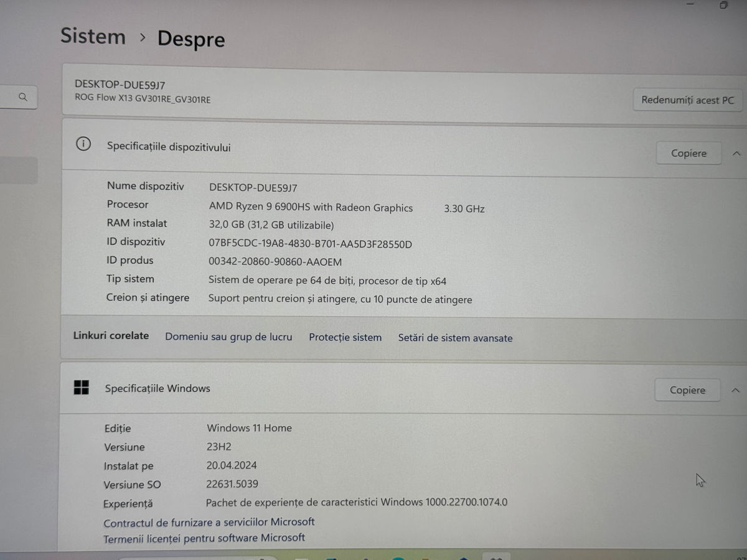
Task: Open Domeniu sau grup de lucru link
Action: click(228, 337)
